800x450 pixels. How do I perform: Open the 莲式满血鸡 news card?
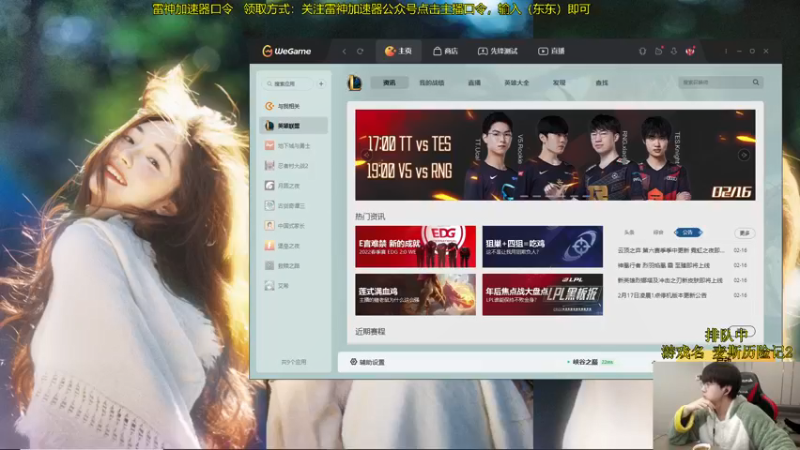[x=415, y=294]
